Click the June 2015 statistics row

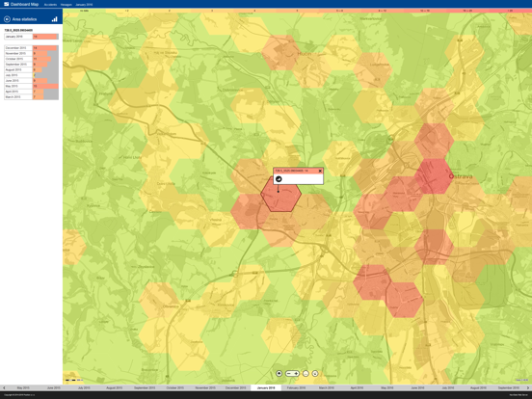pos(31,80)
